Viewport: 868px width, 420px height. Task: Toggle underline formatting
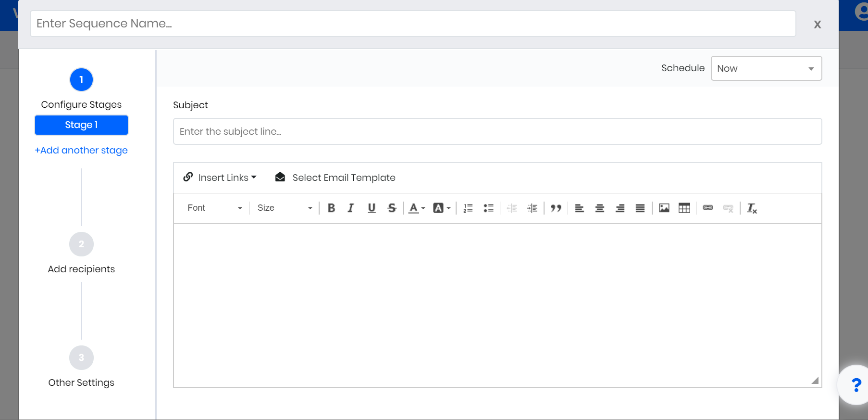[x=372, y=208]
